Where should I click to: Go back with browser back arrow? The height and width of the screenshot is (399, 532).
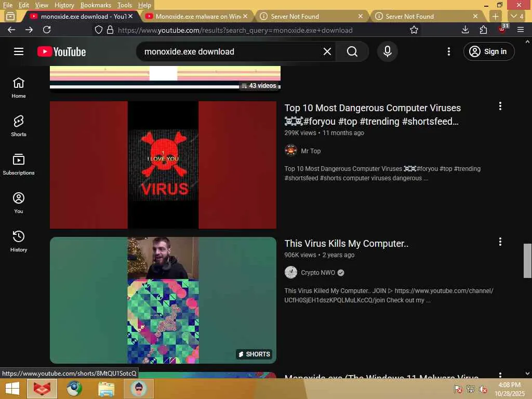tap(11, 30)
